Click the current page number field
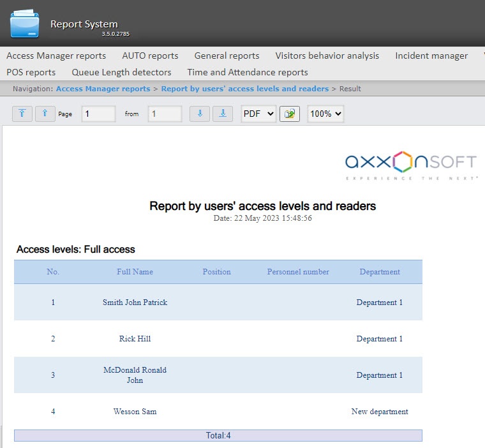Image resolution: width=485 pixels, height=448 pixels. coord(98,114)
